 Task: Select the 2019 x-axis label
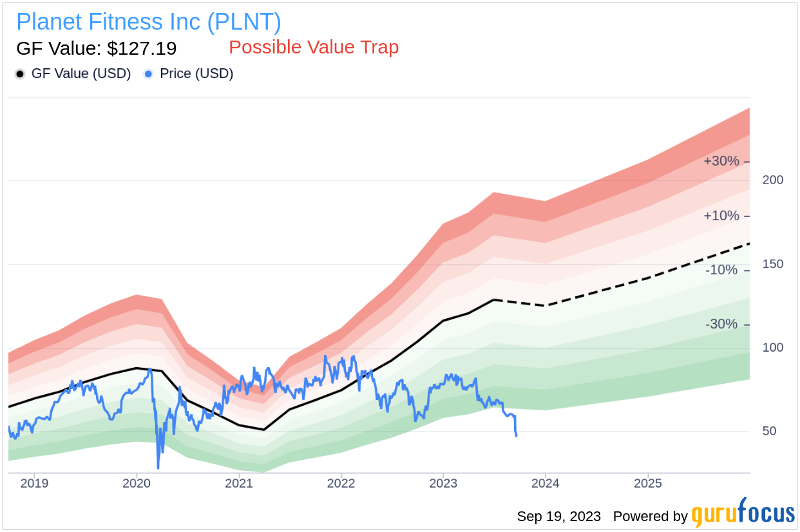click(x=35, y=483)
